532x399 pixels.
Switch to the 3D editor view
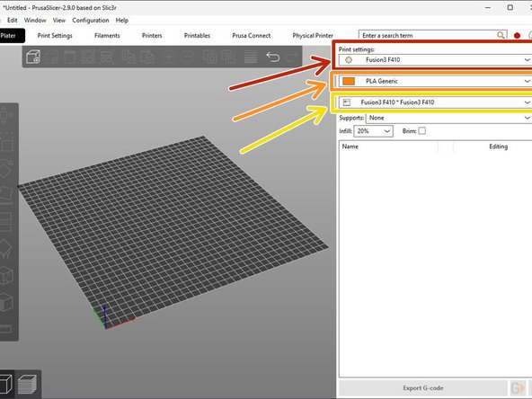[x=6, y=384]
